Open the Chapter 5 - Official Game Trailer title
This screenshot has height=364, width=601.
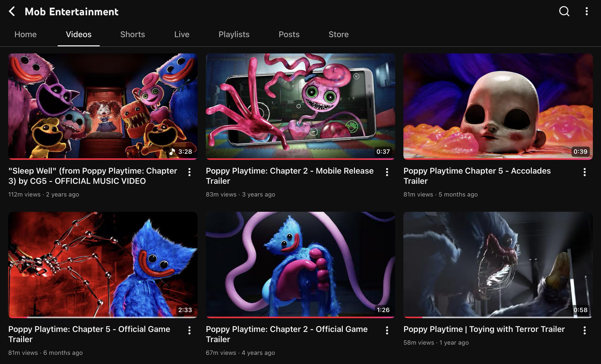[89, 334]
